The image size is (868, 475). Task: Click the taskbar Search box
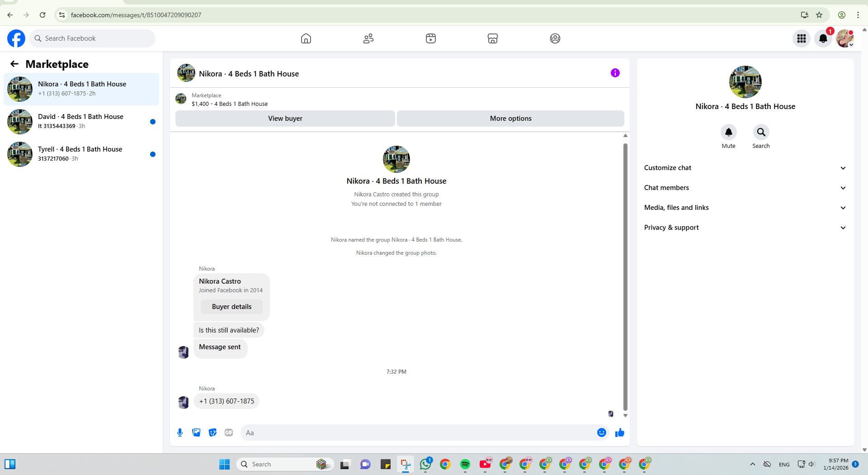(x=285, y=464)
